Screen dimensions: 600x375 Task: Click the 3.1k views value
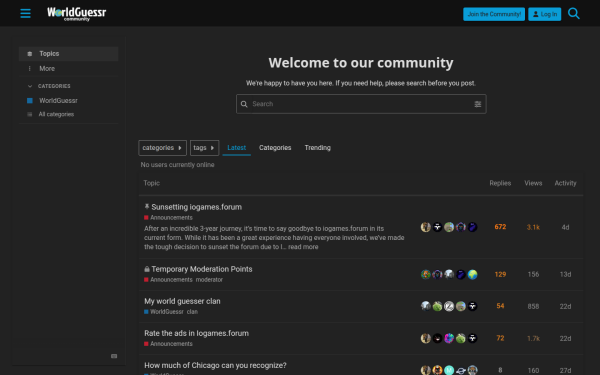pyautogui.click(x=533, y=227)
